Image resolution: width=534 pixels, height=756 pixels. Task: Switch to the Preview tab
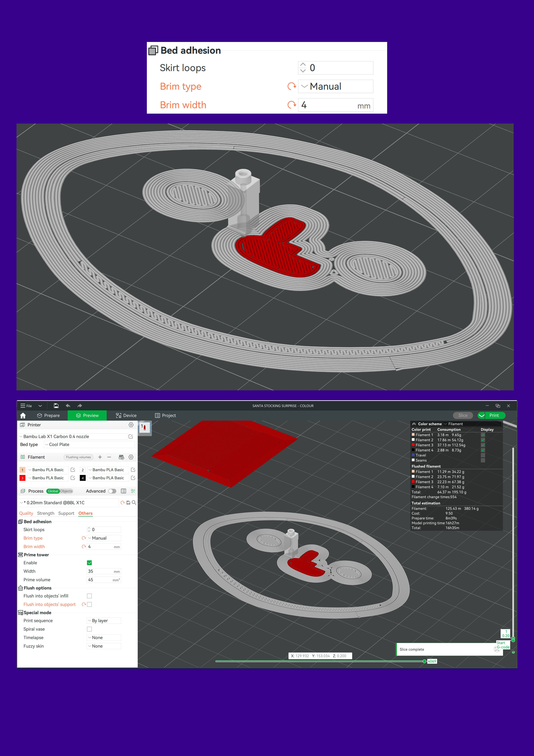pos(87,415)
